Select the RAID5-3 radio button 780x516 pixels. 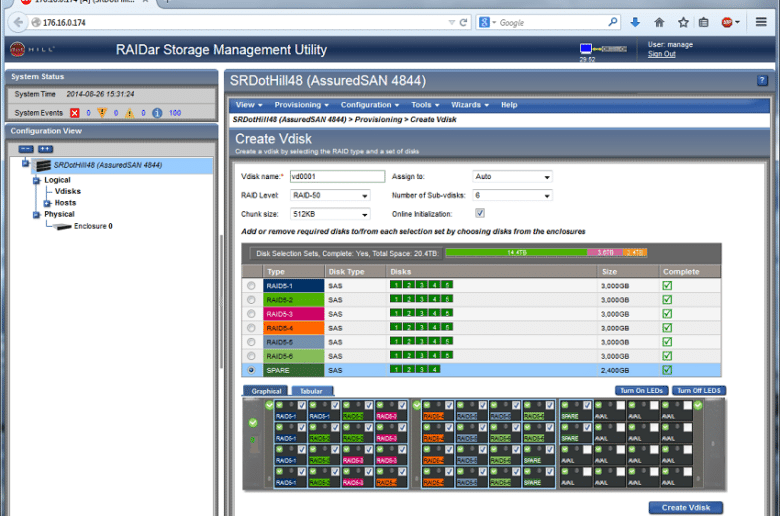[251, 314]
